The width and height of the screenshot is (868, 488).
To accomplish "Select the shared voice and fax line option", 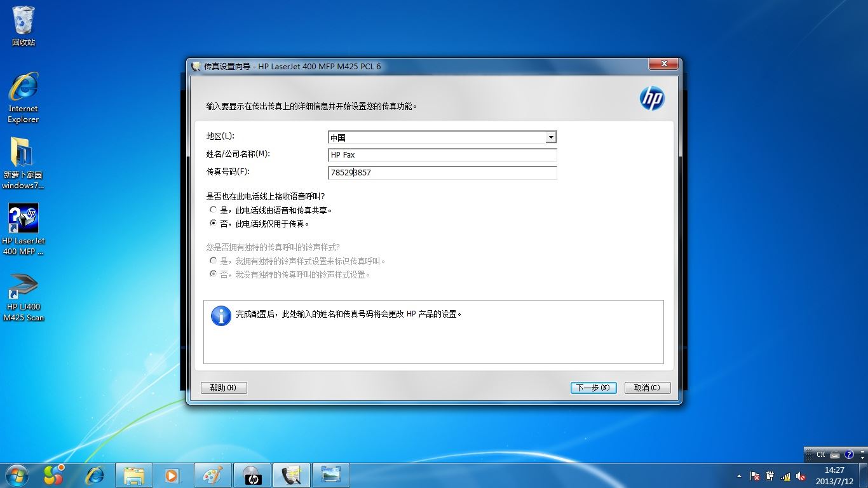I will pyautogui.click(x=271, y=210).
